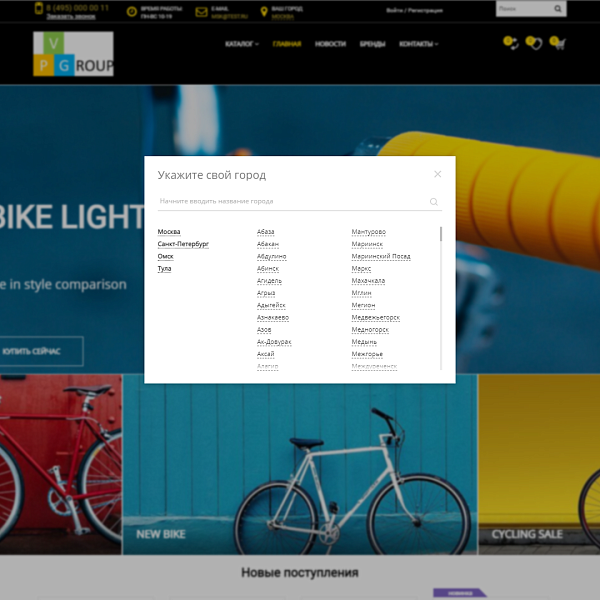
Task: Expand the Контакты menu
Action: coord(418,44)
